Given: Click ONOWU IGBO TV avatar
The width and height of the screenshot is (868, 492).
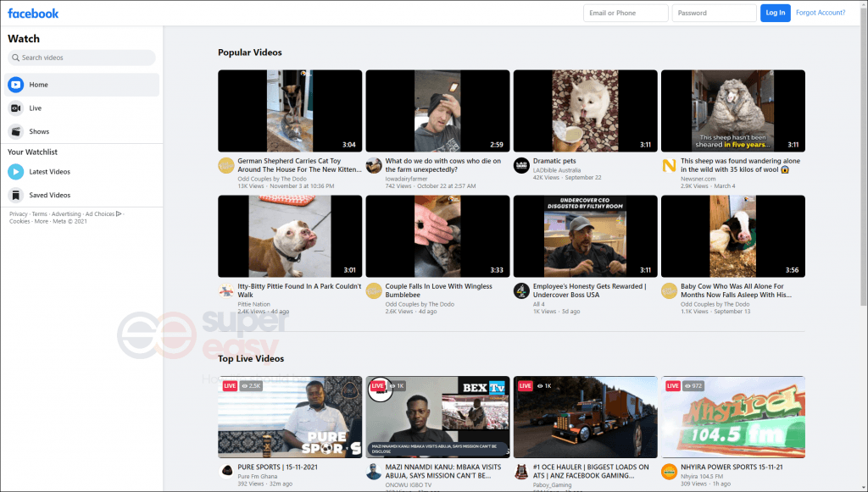Looking at the screenshot, I should pyautogui.click(x=374, y=472).
